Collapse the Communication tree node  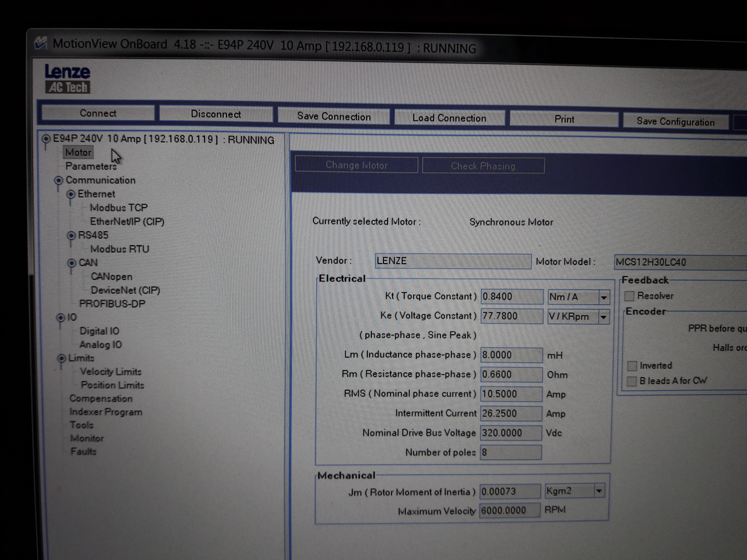click(x=58, y=180)
